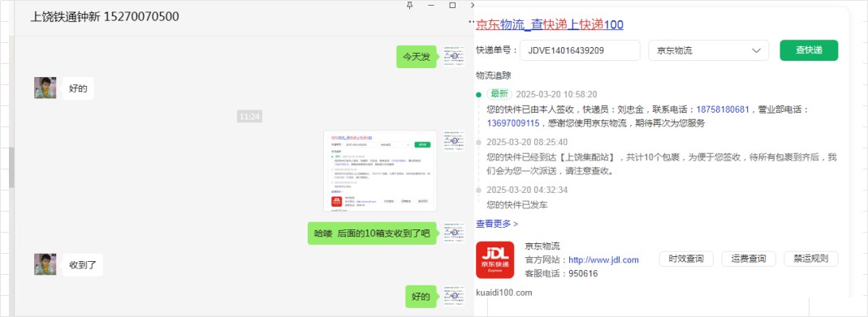868x317 pixels.
Task: Maximize the chat window
Action: click(x=452, y=6)
